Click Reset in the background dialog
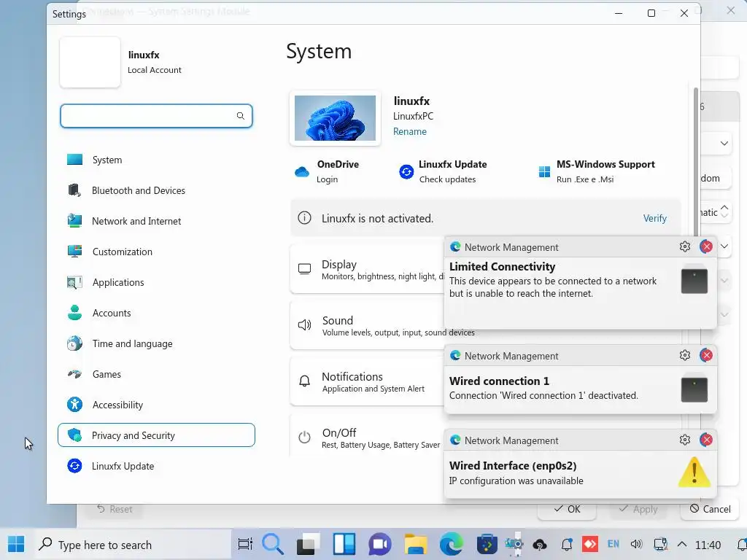Viewport: 747px width, 560px height. (115, 509)
